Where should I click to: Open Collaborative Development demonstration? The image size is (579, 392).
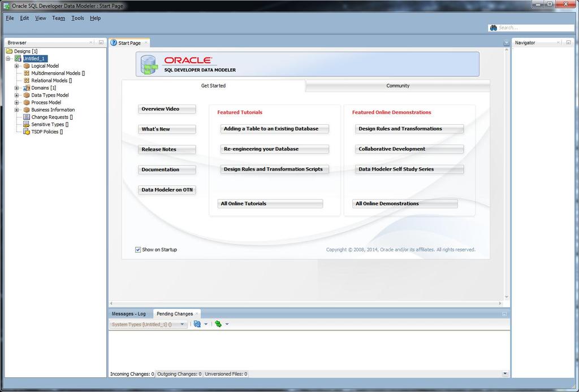[409, 149]
